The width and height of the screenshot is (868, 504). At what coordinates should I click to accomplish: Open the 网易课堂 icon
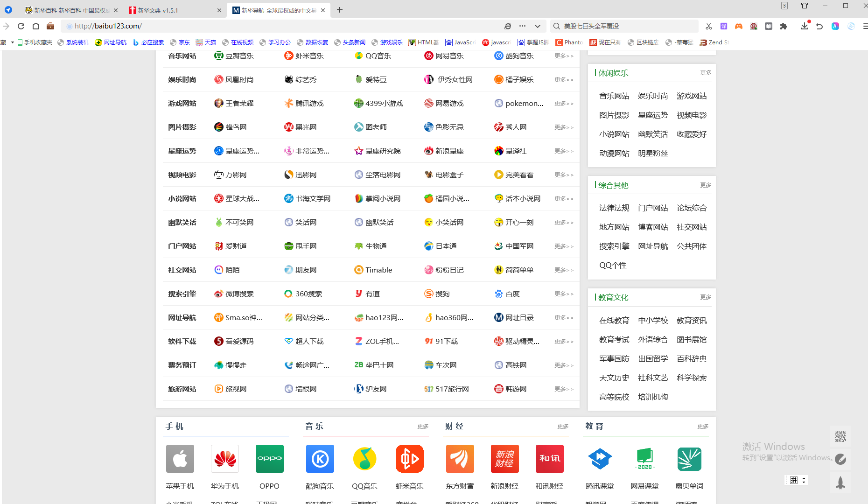(645, 459)
